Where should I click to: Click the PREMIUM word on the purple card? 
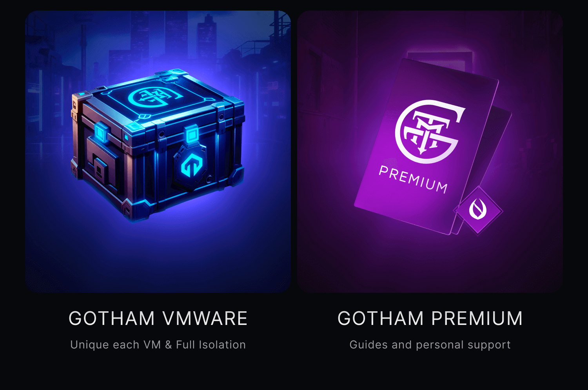point(413,180)
